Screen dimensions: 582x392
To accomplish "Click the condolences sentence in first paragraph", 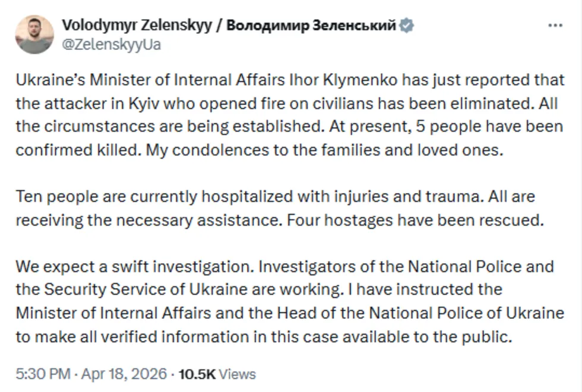I will [x=324, y=150].
